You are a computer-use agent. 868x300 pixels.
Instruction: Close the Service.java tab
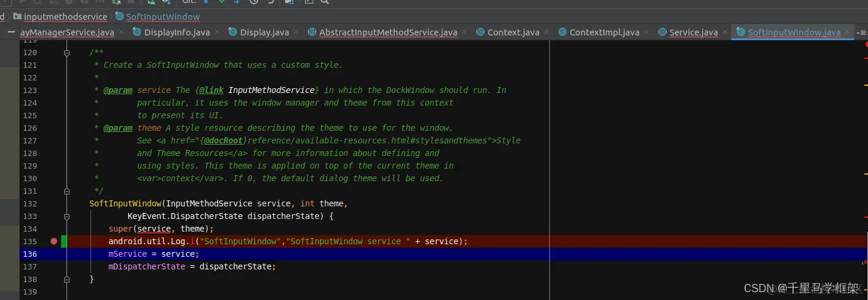pos(725,32)
